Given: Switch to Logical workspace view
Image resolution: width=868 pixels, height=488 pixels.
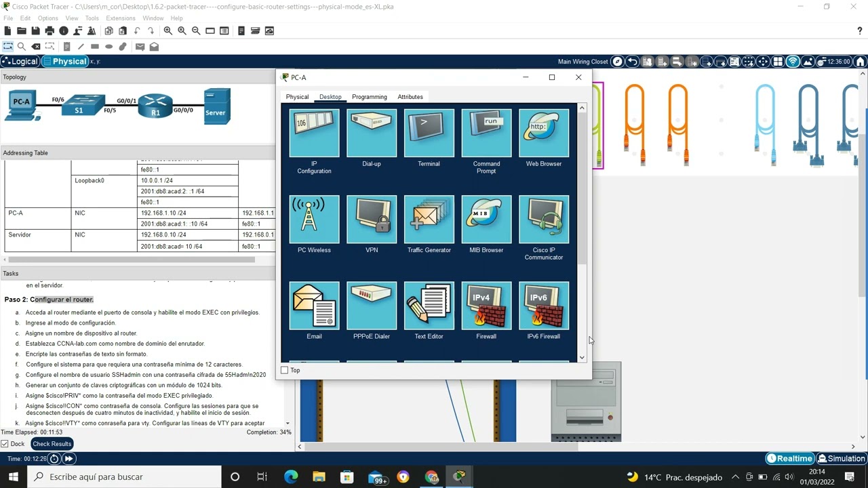Looking at the screenshot, I should [x=20, y=62].
